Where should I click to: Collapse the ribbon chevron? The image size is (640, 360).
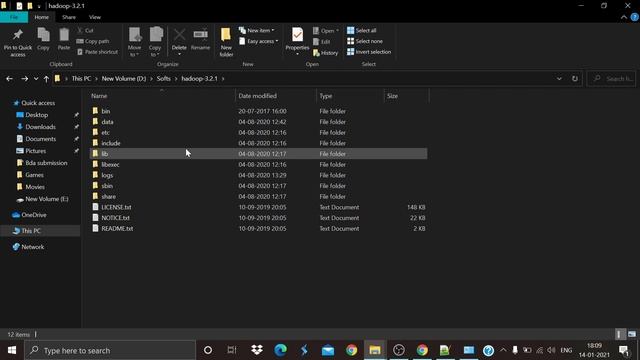point(624,17)
